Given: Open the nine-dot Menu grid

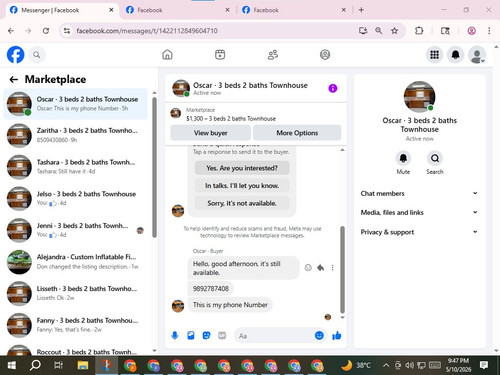Looking at the screenshot, I should [x=434, y=55].
